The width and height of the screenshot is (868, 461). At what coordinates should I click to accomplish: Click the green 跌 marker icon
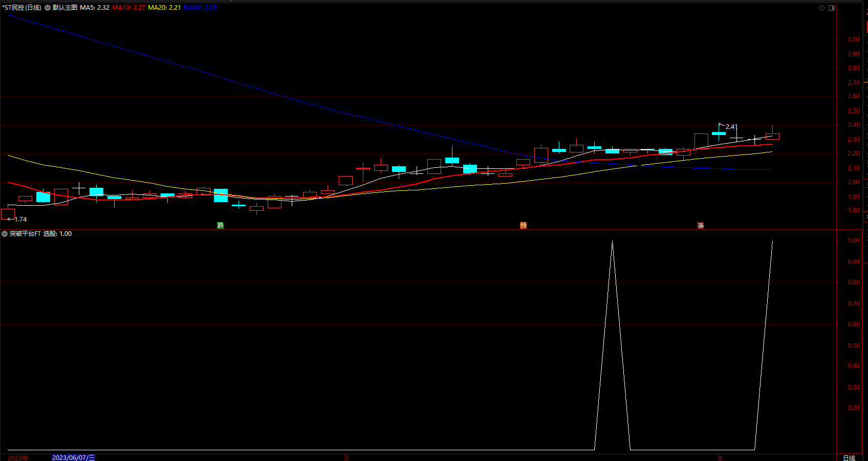click(221, 226)
